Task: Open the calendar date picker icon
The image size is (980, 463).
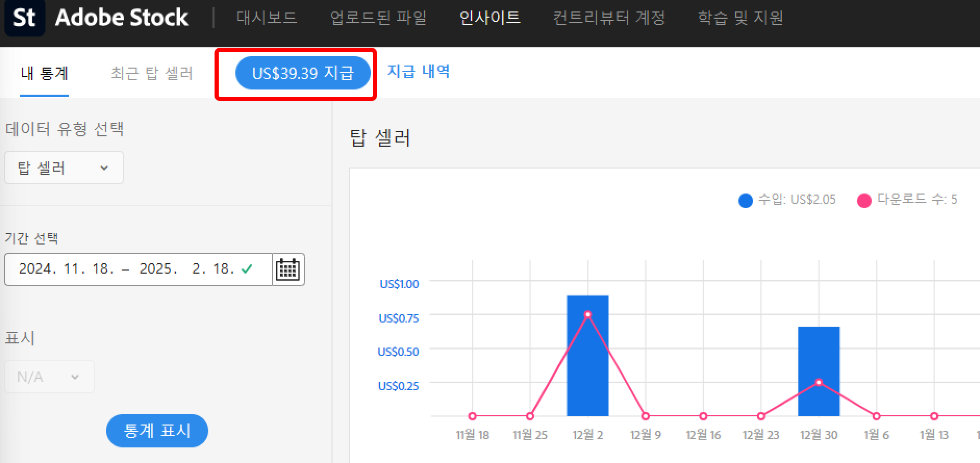Action: point(288,269)
